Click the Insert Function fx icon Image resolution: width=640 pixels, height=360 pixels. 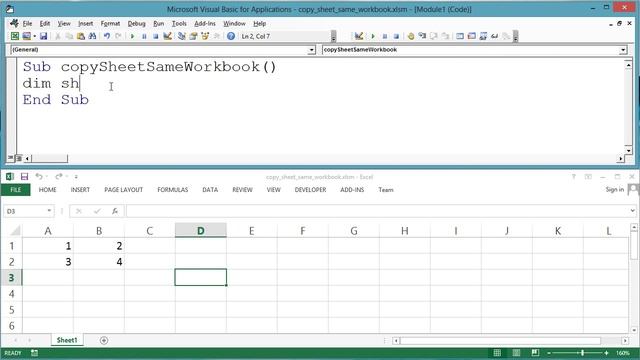(115, 211)
